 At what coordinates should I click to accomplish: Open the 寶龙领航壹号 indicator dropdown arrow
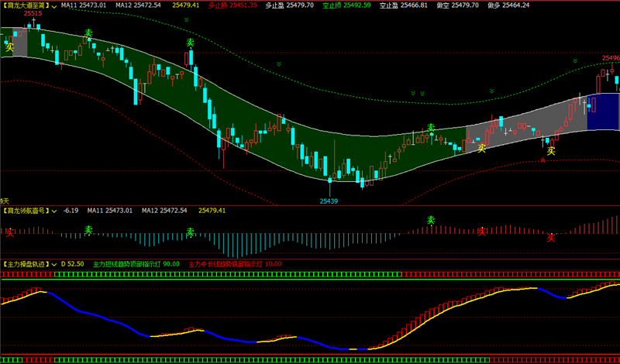click(53, 211)
